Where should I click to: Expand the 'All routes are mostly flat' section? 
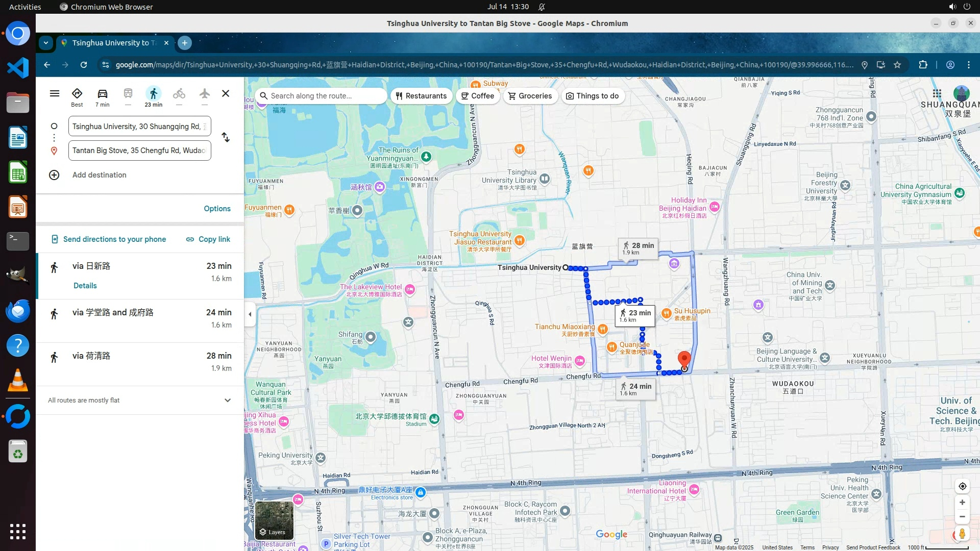tap(228, 400)
